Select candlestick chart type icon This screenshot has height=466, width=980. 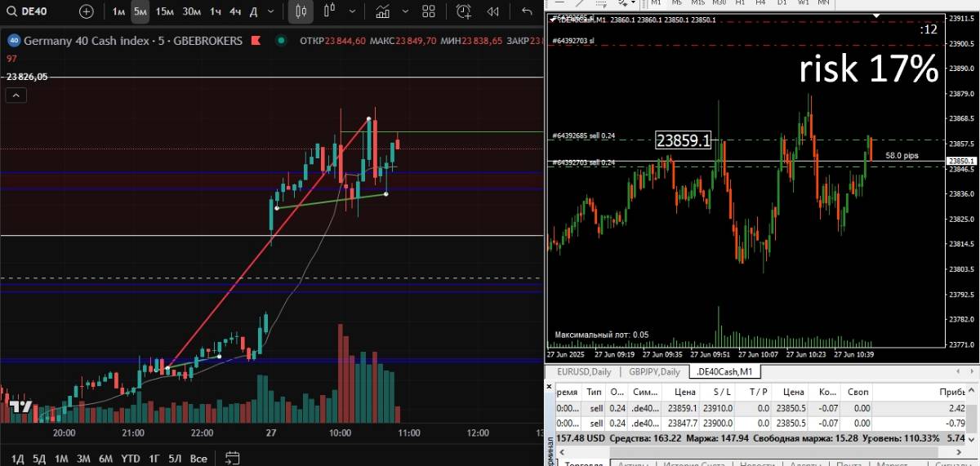(301, 11)
